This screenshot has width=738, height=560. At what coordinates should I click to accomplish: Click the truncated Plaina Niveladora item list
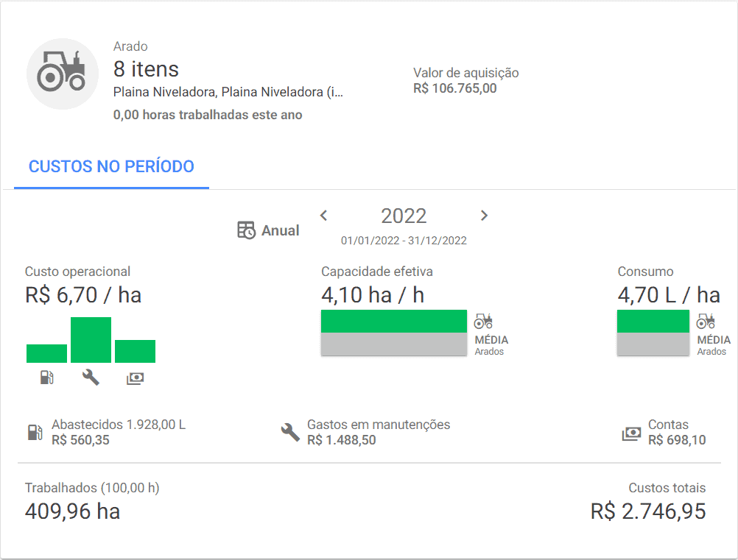coord(228,92)
